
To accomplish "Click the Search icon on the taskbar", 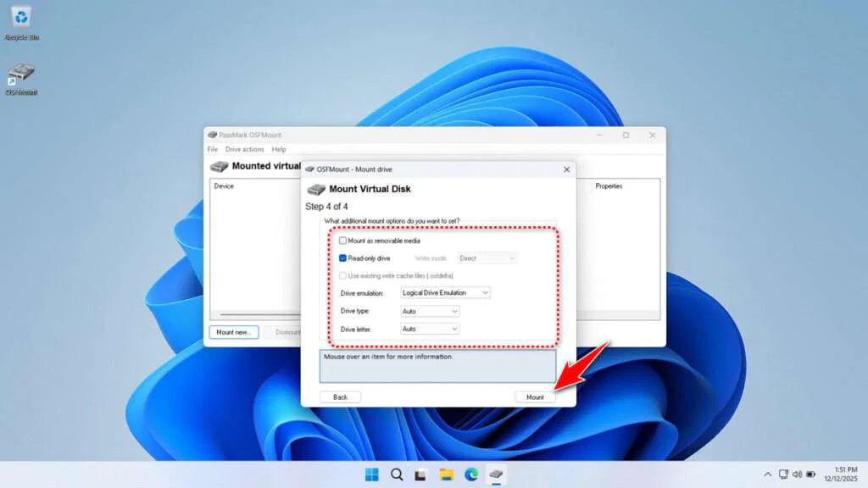I will tap(396, 475).
